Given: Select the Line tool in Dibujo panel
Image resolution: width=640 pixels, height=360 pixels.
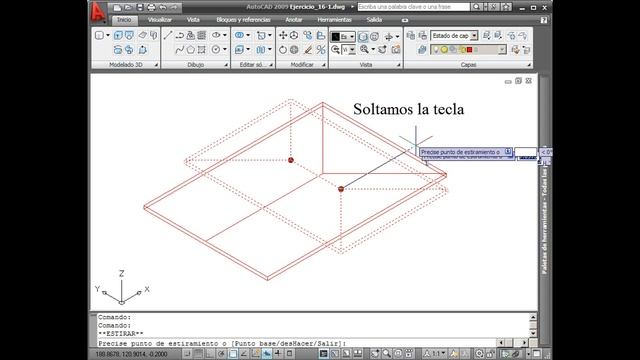Looking at the screenshot, I should click(168, 36).
